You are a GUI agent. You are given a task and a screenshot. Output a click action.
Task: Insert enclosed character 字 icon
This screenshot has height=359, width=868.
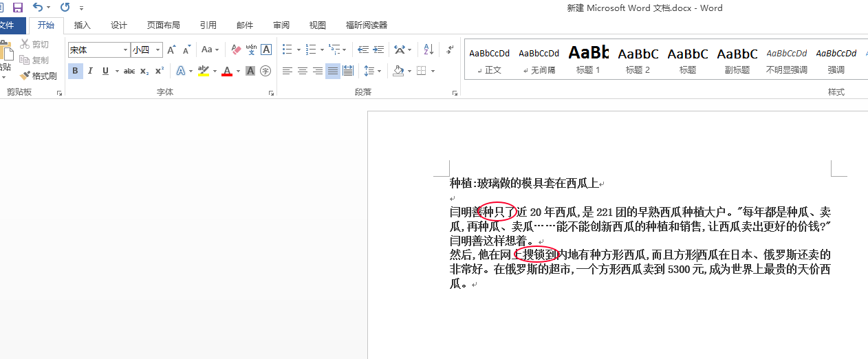pyautogui.click(x=265, y=71)
